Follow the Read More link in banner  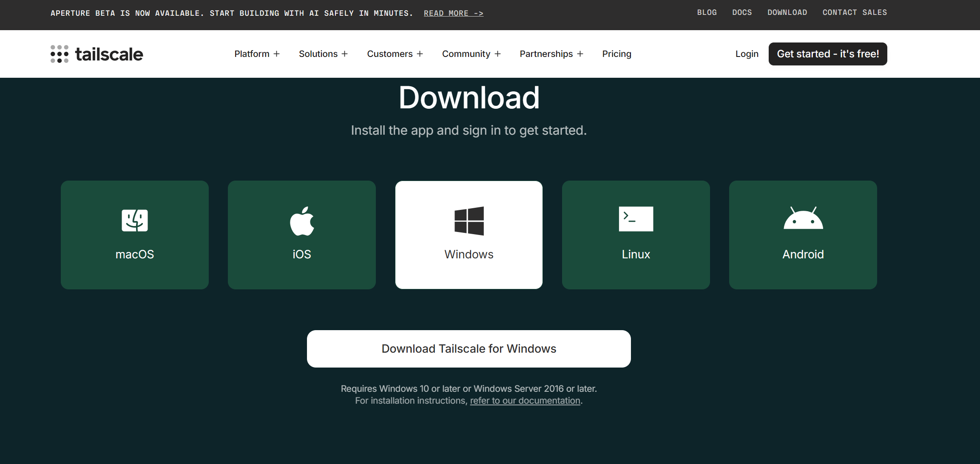click(x=454, y=13)
